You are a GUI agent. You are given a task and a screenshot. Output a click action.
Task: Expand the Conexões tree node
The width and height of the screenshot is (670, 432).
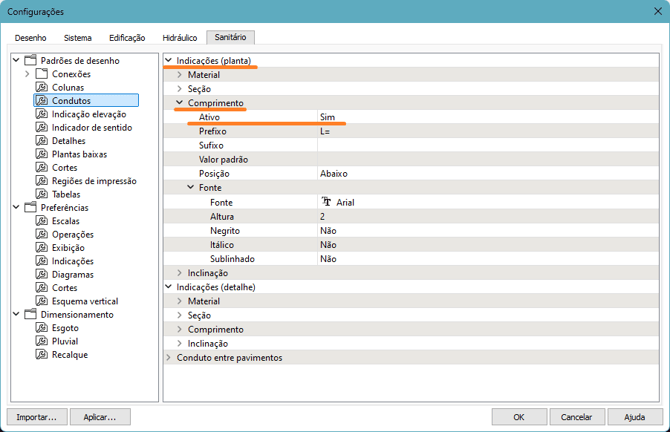click(x=27, y=74)
